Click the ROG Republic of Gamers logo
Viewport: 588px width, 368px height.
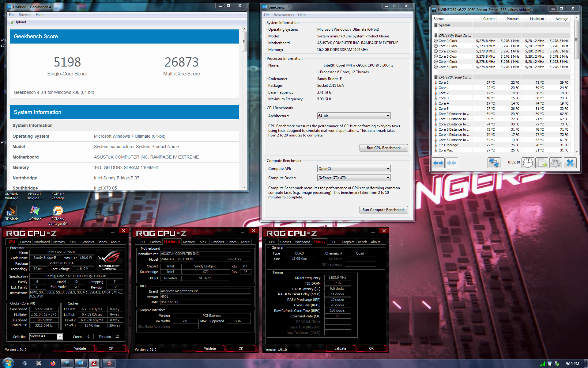click(109, 260)
